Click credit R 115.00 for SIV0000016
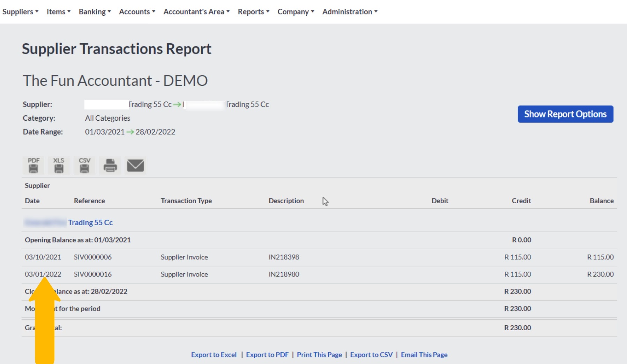Image resolution: width=627 pixels, height=364 pixels. pos(518,274)
